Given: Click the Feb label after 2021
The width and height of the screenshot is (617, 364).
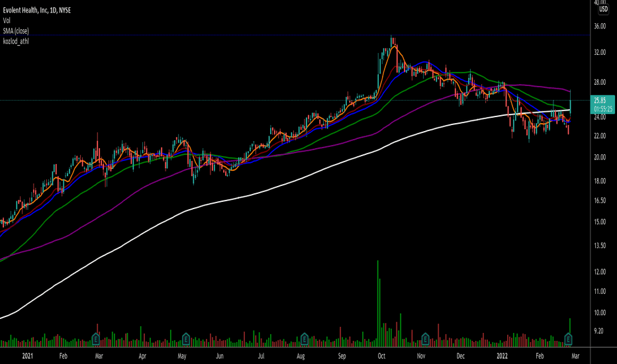Looking at the screenshot, I should pyautogui.click(x=63, y=356).
